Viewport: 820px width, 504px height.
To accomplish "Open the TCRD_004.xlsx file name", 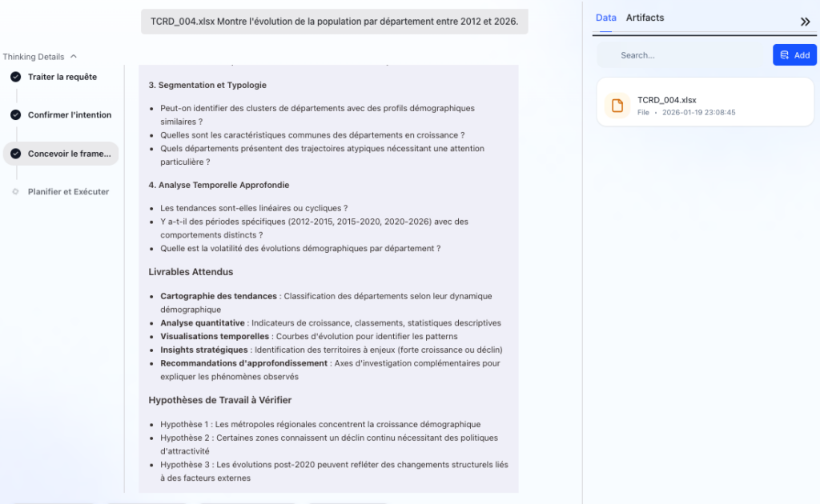I will 666,100.
